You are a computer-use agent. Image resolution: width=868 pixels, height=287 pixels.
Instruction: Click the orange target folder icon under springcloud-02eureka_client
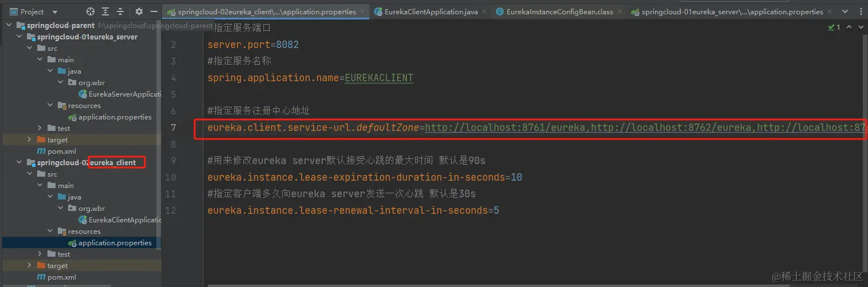tap(41, 266)
